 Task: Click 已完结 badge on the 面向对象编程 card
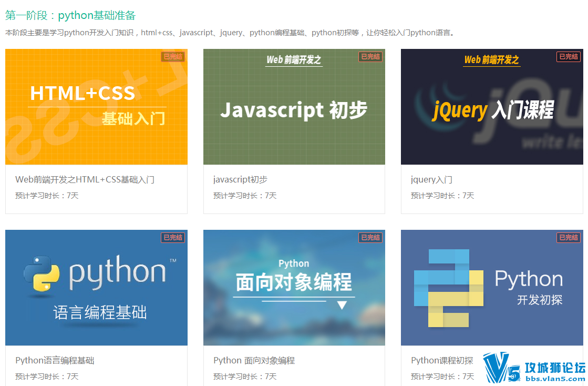point(370,238)
